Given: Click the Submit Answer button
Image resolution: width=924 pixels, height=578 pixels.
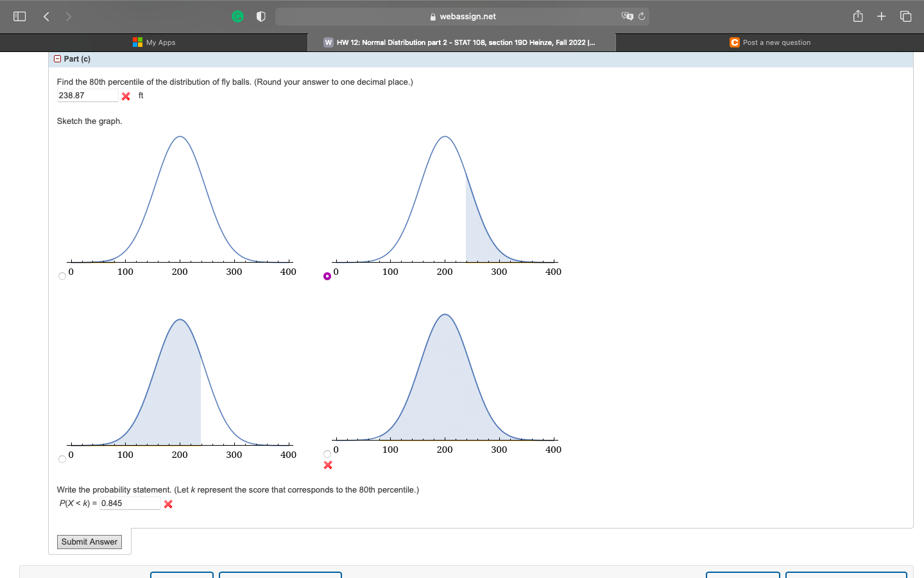Looking at the screenshot, I should (x=89, y=542).
